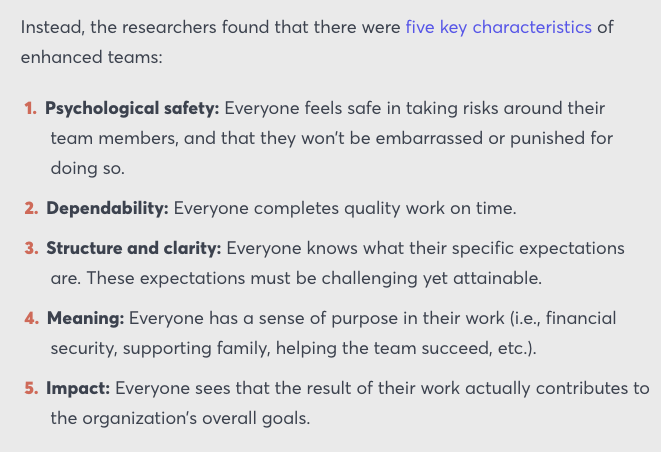Click the Impact heading
Screen dimensions: 661x452
[78, 388]
